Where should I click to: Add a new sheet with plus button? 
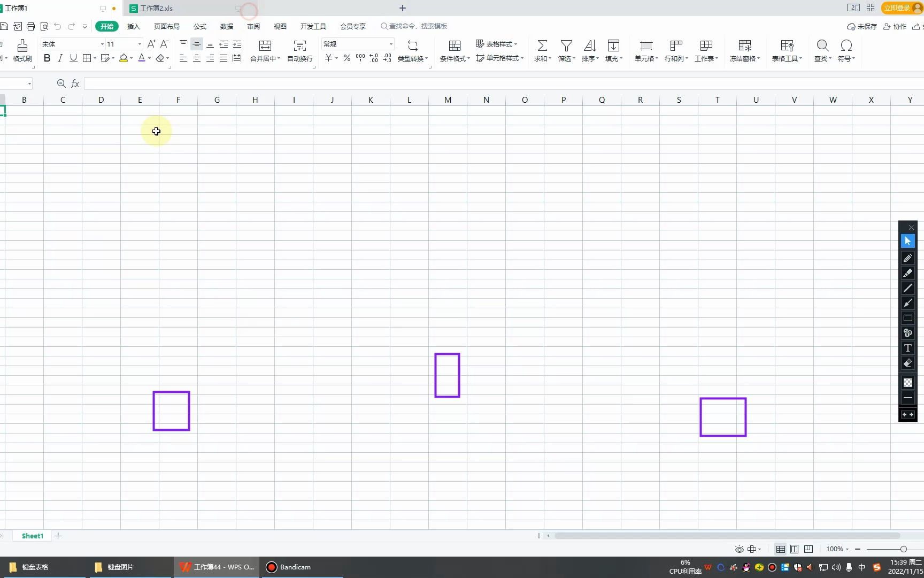(58, 536)
